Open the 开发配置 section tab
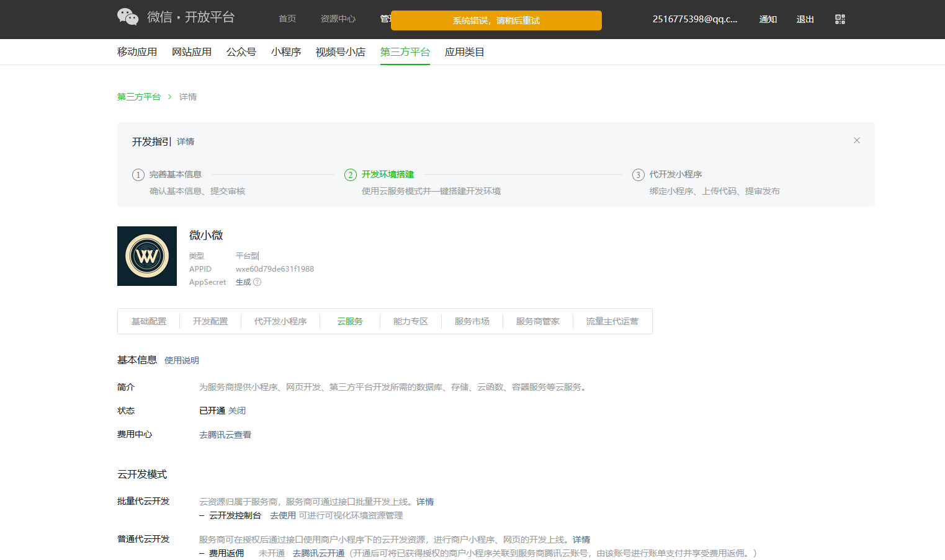Viewport: 945px width, 560px height. 210,321
